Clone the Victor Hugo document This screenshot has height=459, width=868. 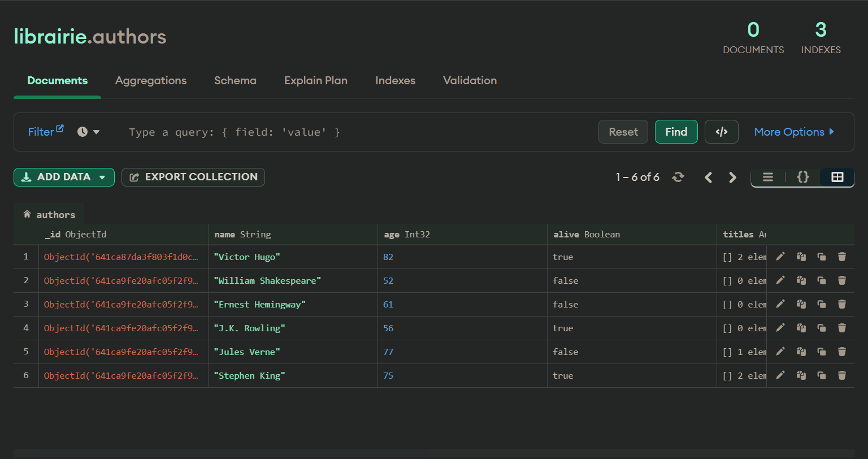[822, 257]
